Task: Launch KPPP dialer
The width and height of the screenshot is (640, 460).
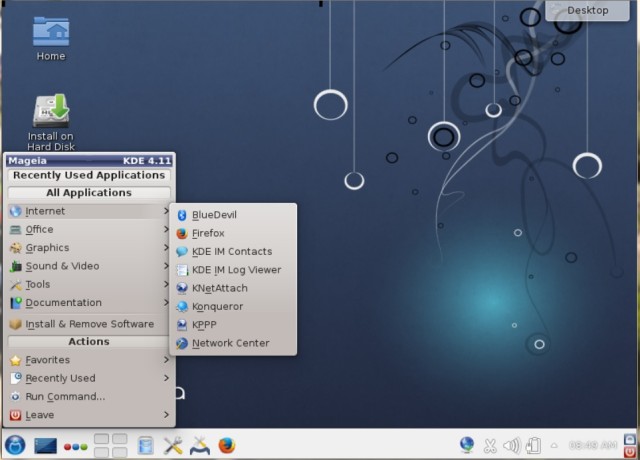Action: pos(233,325)
